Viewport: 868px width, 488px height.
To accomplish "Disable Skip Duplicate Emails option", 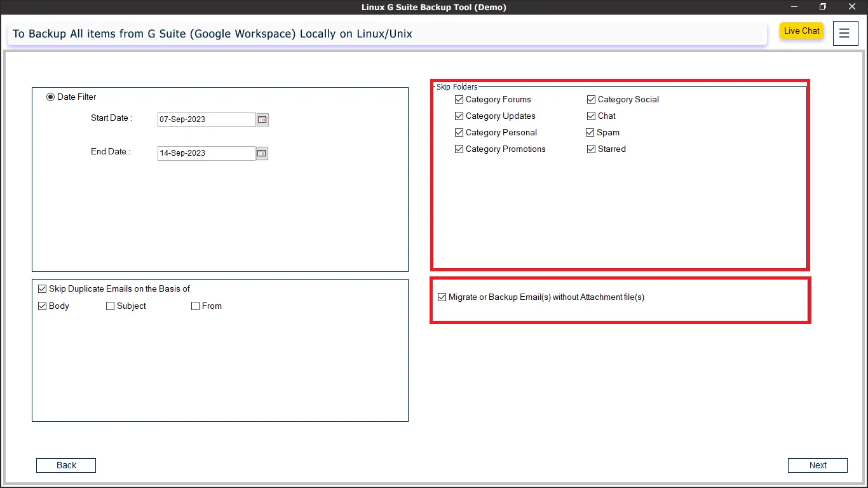I will [x=43, y=289].
